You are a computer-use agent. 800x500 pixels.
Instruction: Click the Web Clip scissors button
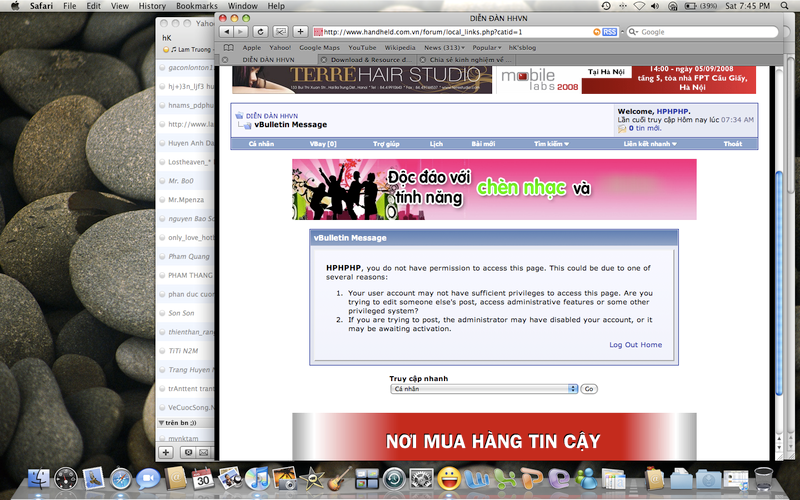tap(280, 32)
